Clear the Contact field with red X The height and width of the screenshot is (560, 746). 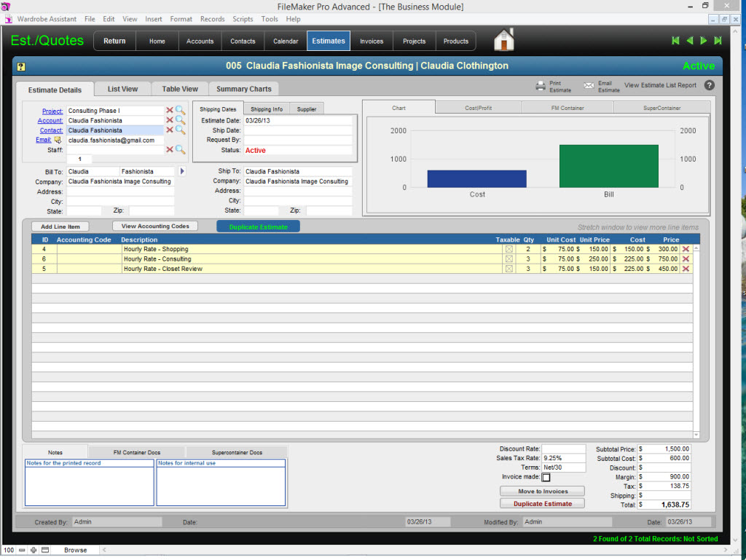click(169, 130)
